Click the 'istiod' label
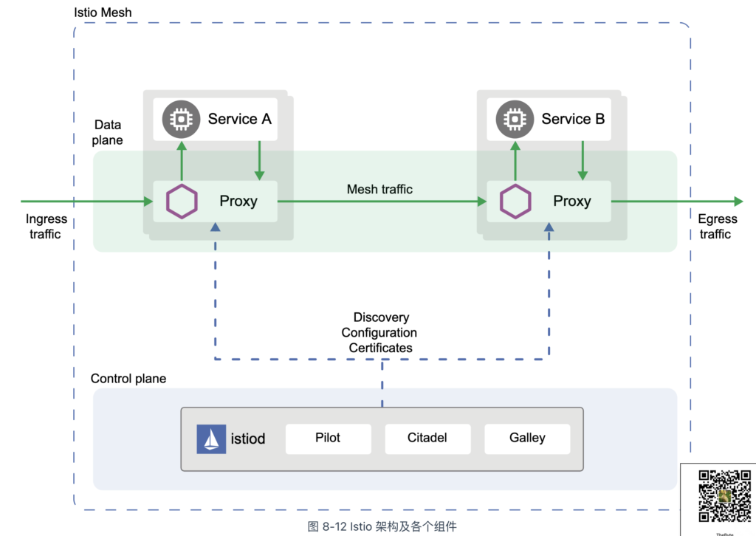The height and width of the screenshot is (536, 756). (x=248, y=439)
